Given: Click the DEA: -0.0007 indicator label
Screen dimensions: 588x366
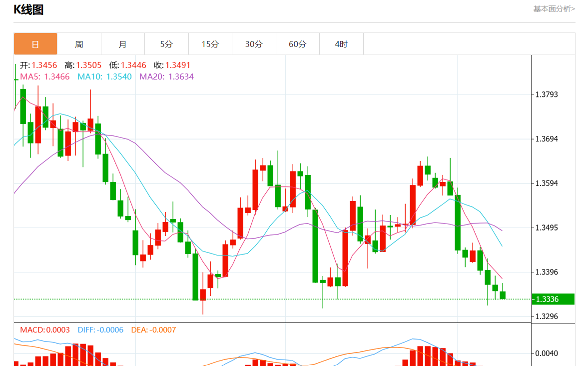Looking at the screenshot, I should coord(153,330).
